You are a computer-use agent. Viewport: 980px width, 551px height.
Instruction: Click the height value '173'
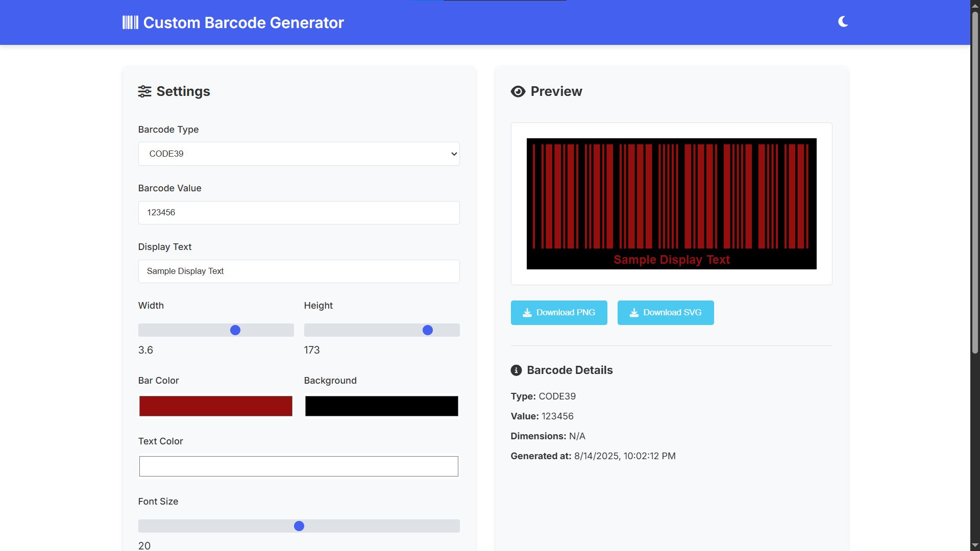click(312, 350)
